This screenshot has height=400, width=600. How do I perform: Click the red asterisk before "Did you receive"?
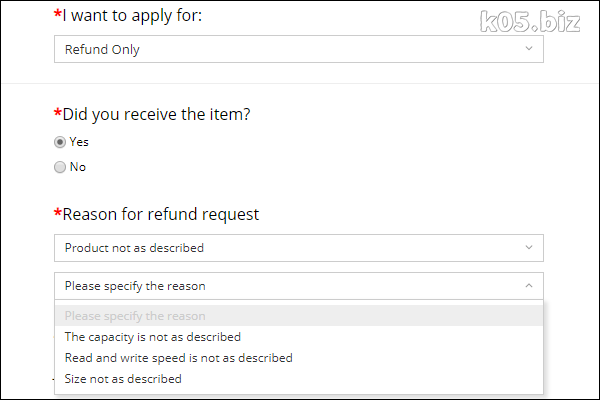tap(56, 112)
